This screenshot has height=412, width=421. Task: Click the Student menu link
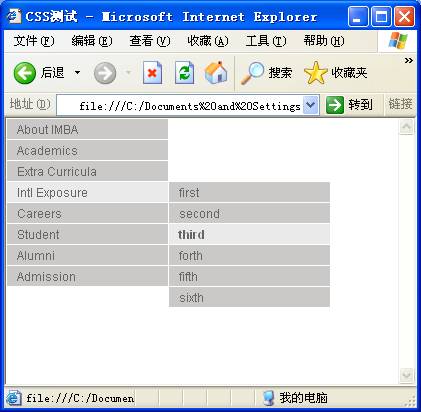87,234
